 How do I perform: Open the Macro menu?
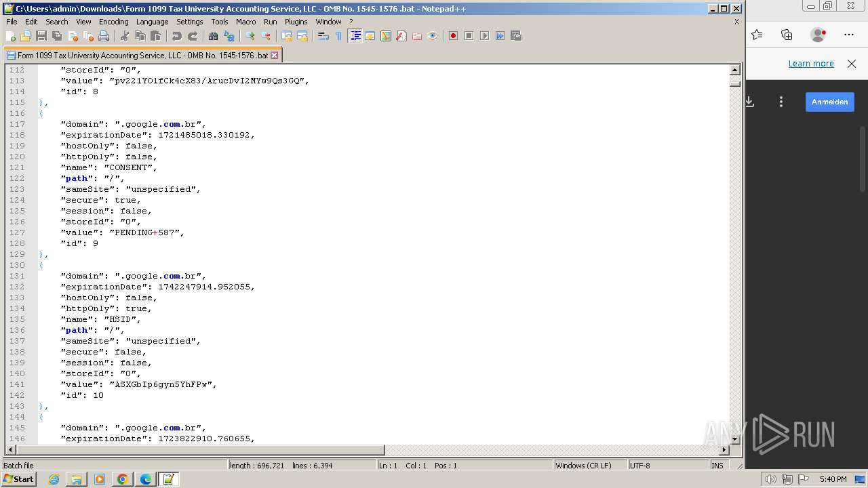click(246, 22)
